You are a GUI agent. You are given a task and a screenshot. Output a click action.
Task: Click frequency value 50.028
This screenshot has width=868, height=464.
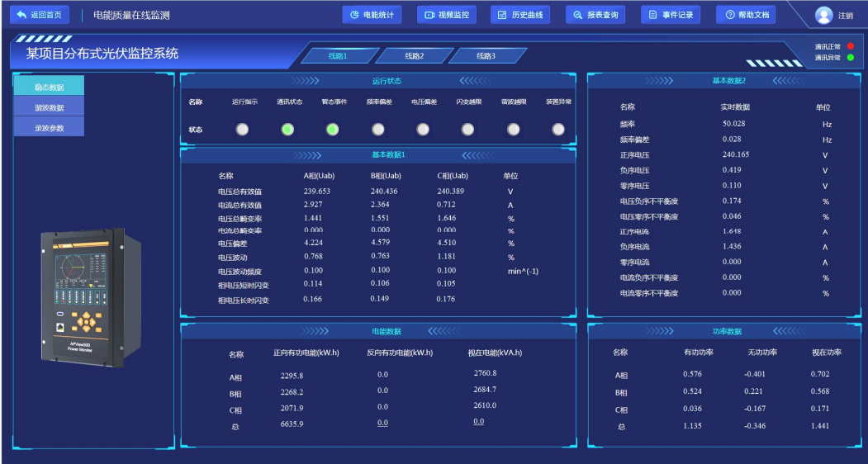click(733, 124)
